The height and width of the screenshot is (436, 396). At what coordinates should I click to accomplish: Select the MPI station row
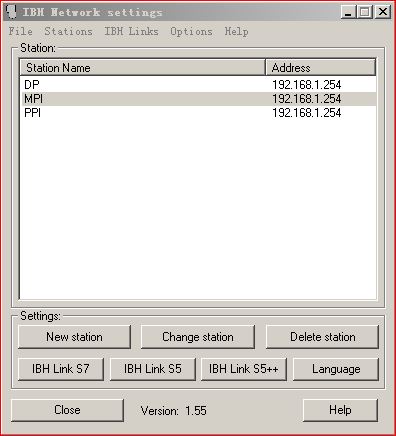click(x=198, y=99)
